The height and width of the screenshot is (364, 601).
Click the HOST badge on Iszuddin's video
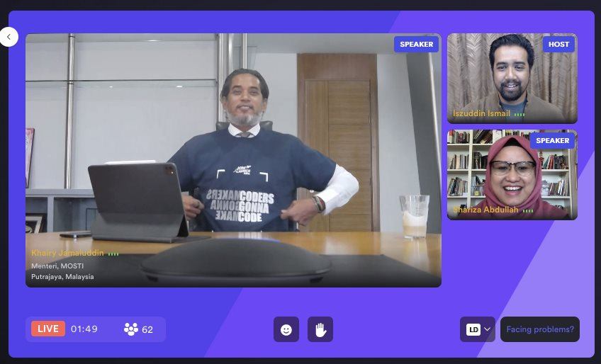[558, 44]
